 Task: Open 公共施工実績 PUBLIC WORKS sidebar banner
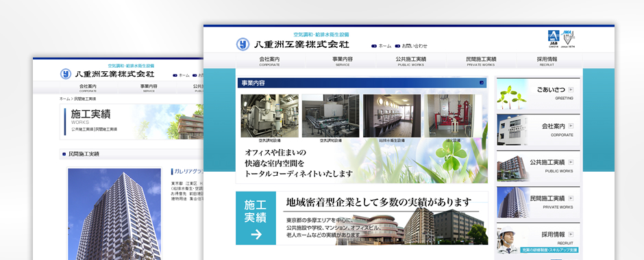coord(538,166)
